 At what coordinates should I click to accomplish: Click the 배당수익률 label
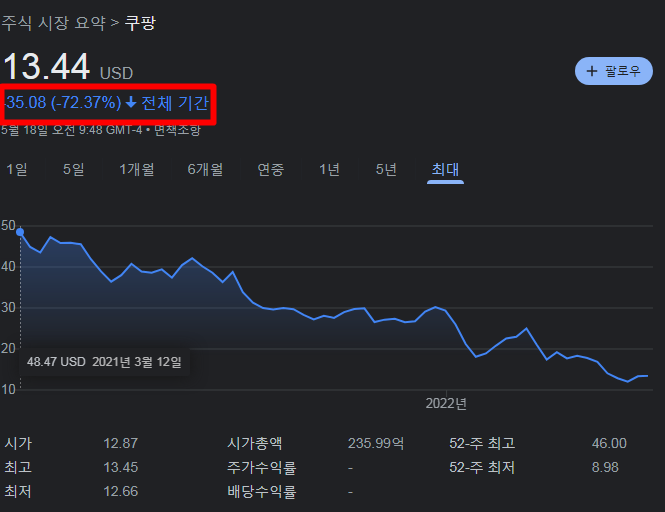tap(262, 492)
